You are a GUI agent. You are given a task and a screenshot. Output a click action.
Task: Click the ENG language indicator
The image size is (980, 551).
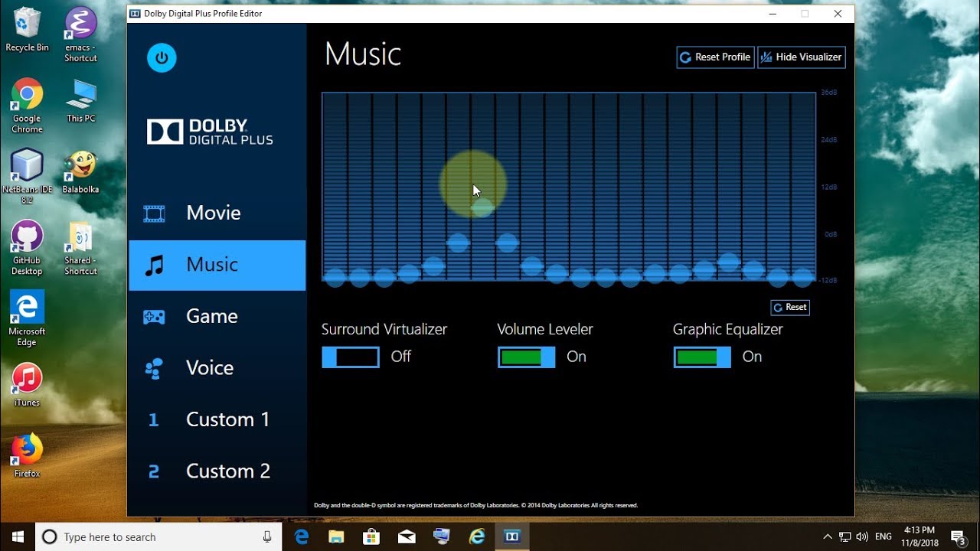tap(884, 537)
